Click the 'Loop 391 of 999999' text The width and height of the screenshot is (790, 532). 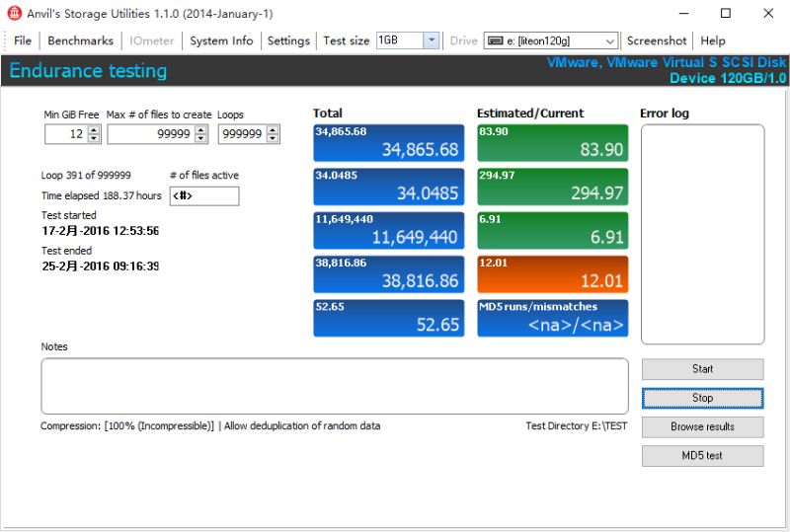point(86,176)
